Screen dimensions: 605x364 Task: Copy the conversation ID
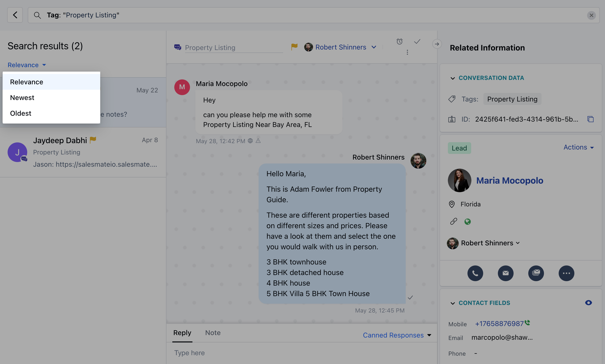pyautogui.click(x=590, y=119)
